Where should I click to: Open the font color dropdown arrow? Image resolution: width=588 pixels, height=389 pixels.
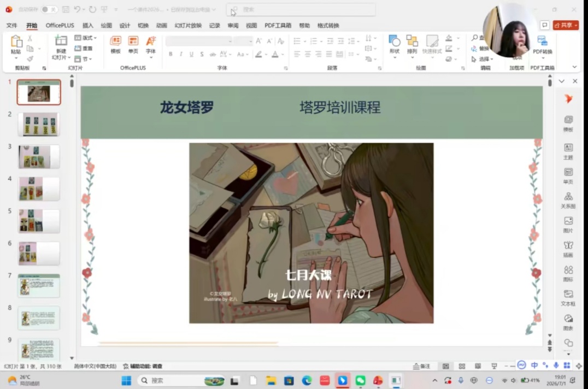[283, 55]
